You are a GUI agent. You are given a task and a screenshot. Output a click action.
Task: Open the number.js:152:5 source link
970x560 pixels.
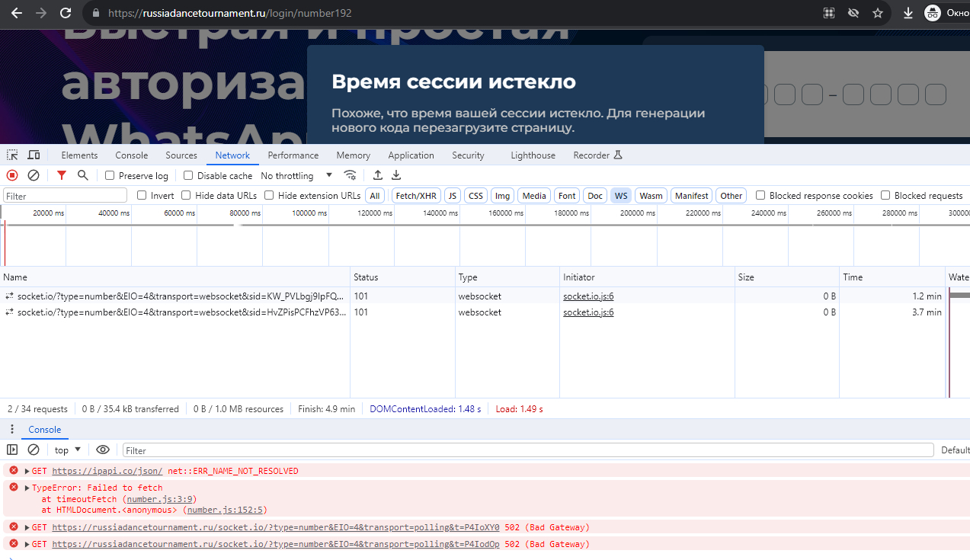[x=225, y=510]
